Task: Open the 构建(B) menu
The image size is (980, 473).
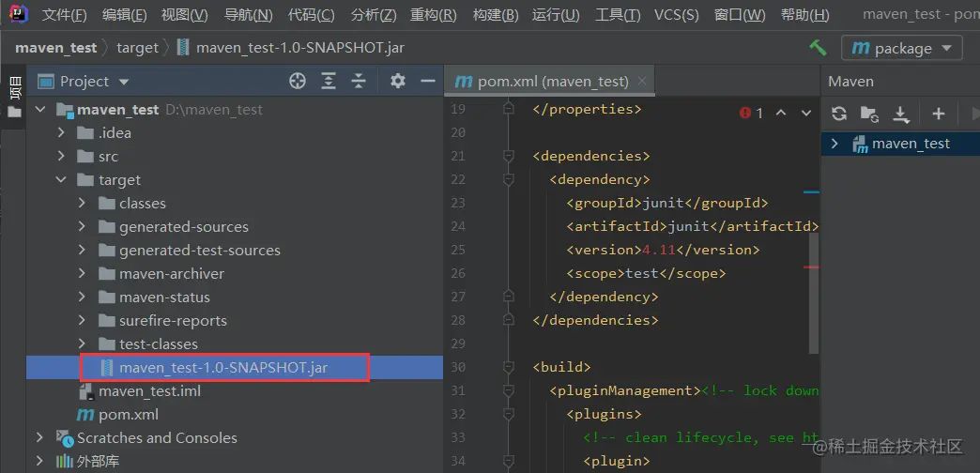Action: 495,15
